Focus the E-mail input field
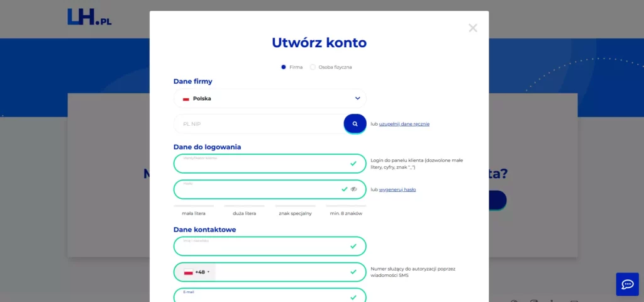 pos(270,296)
